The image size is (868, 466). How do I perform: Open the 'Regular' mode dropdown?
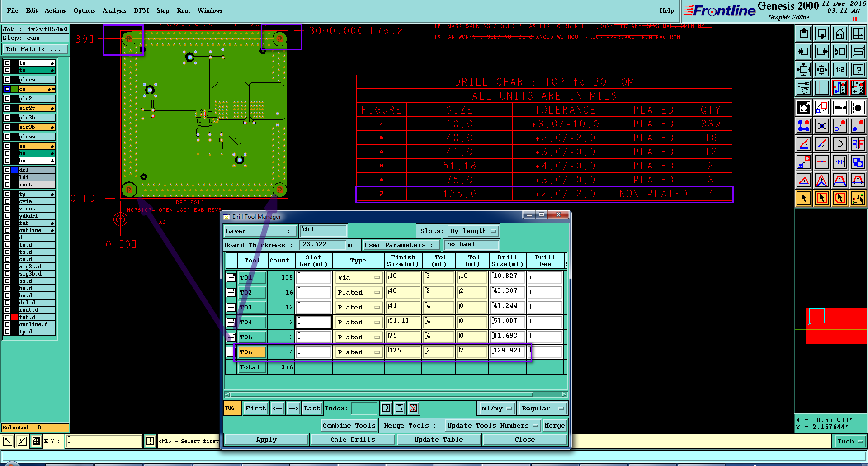(542, 409)
